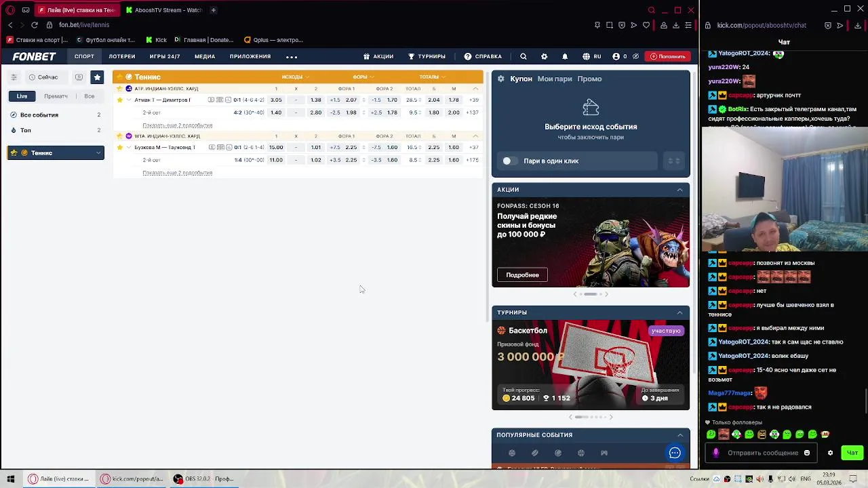Toggle balance visibility eye icon
This screenshot has height=488, width=868.
(635, 56)
